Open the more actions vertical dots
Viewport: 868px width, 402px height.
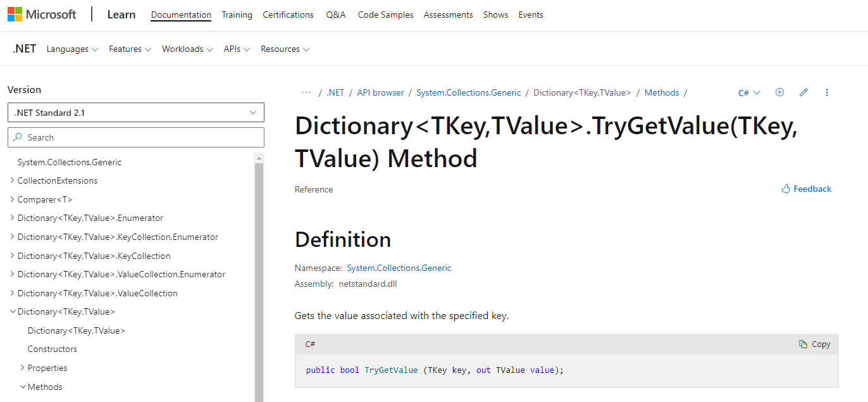827,92
